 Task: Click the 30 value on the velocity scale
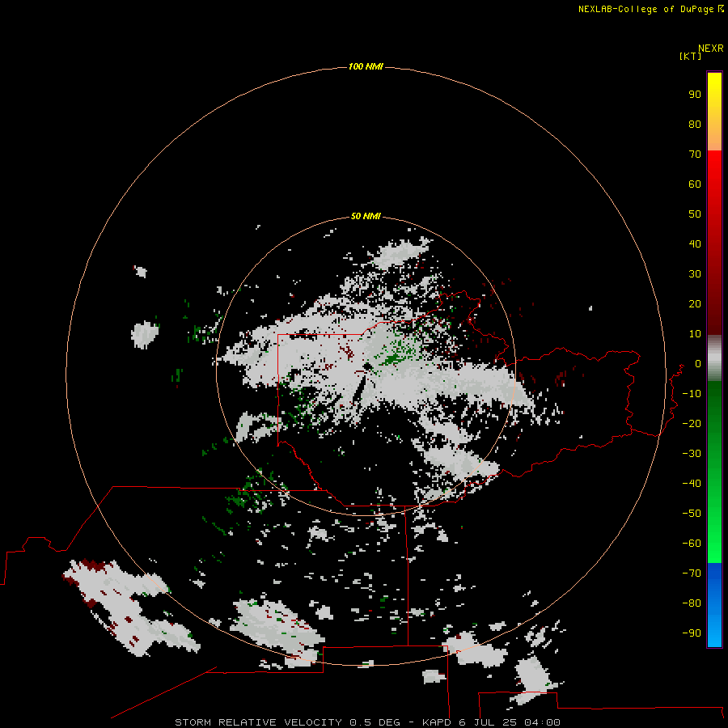(x=695, y=274)
